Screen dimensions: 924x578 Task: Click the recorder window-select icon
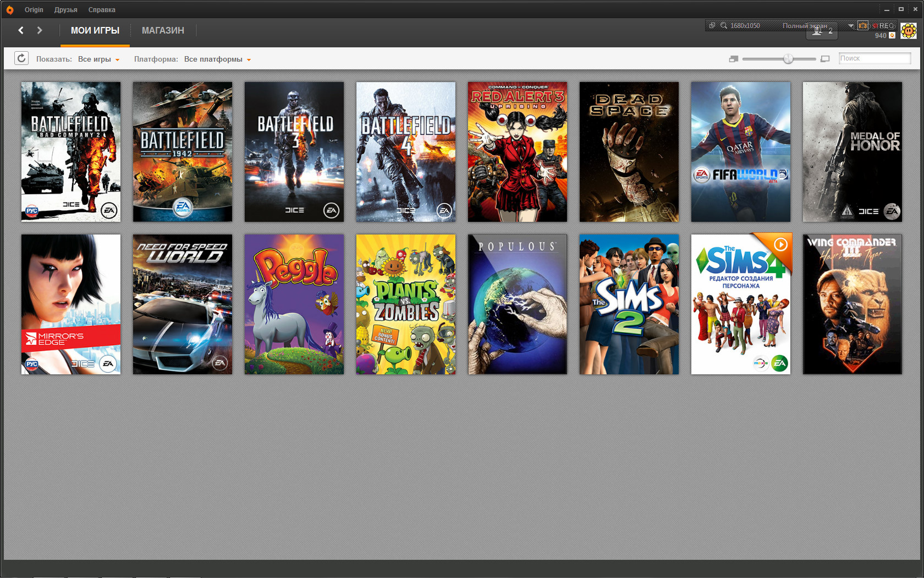tap(712, 25)
